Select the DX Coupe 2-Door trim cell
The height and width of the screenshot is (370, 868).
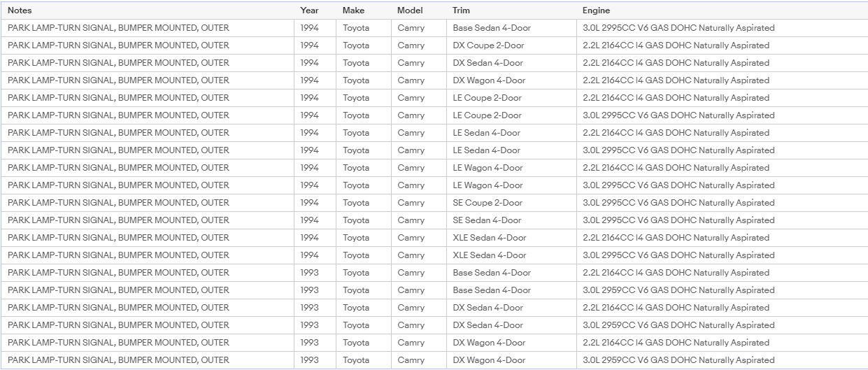pos(511,45)
